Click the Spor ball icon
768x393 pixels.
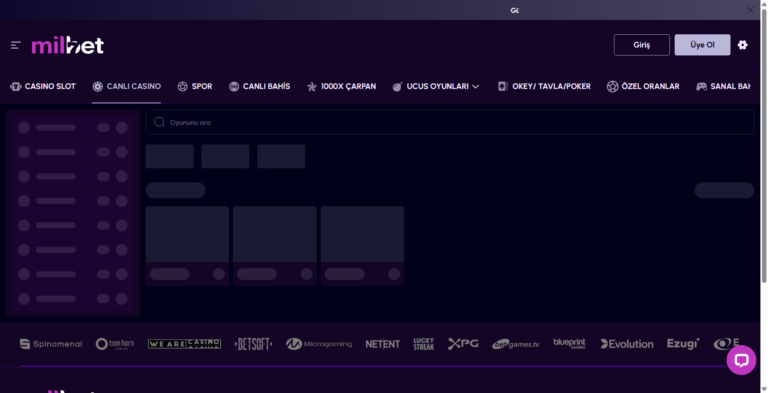[x=183, y=87]
